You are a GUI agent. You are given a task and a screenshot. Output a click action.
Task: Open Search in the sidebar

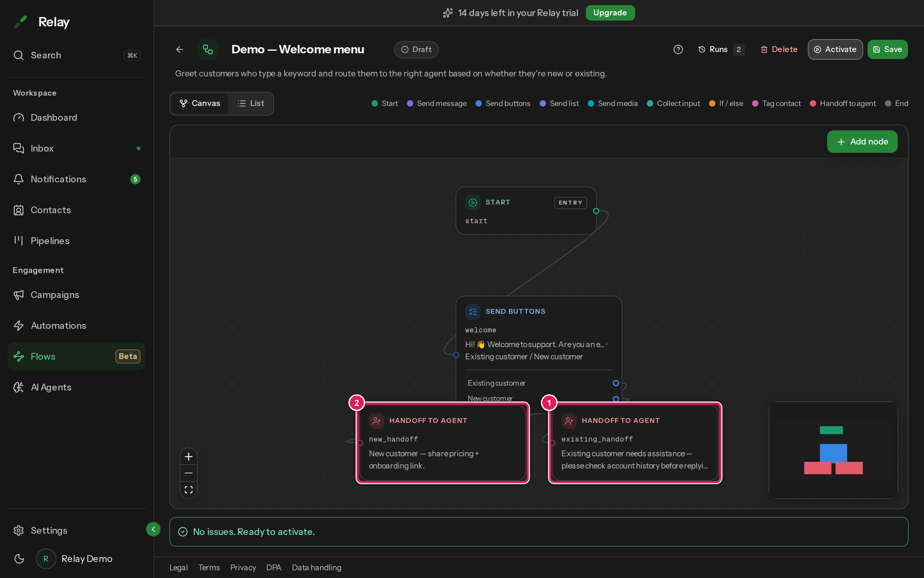point(76,55)
